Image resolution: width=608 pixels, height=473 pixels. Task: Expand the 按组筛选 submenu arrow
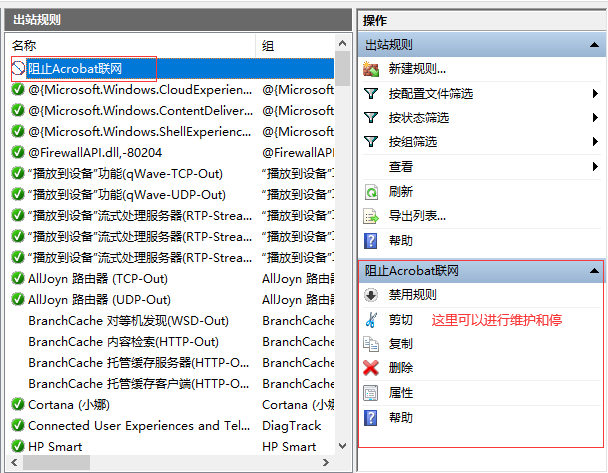[595, 142]
